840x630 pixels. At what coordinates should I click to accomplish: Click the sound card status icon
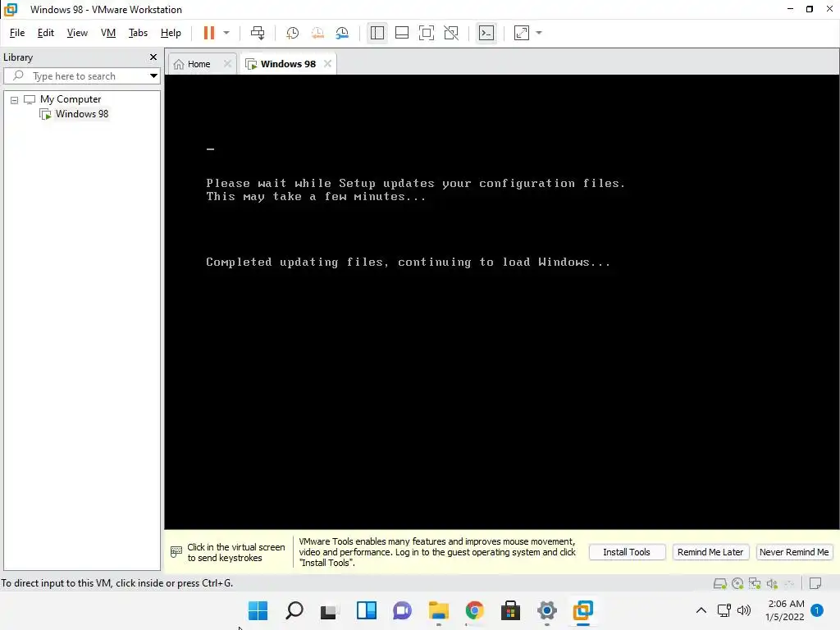pos(772,583)
